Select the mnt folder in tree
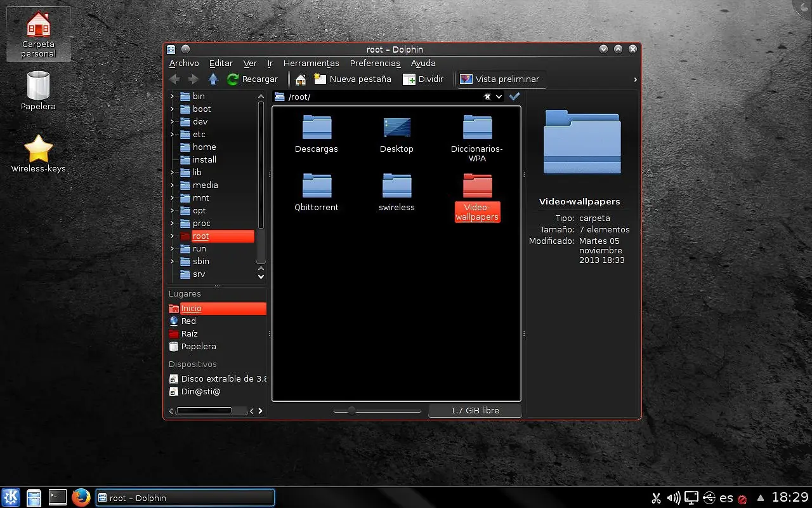The width and height of the screenshot is (812, 508). pyautogui.click(x=200, y=198)
